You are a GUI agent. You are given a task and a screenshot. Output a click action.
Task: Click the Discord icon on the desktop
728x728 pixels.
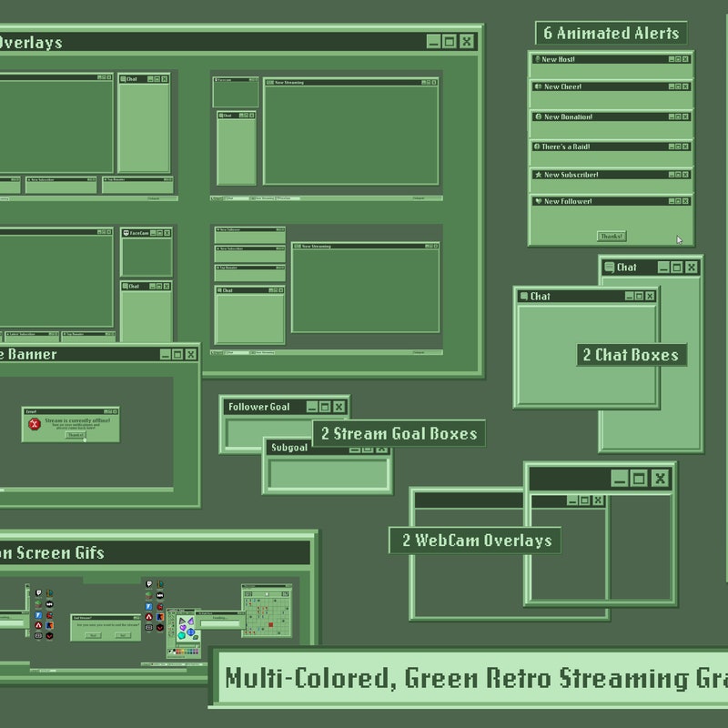(148, 606)
